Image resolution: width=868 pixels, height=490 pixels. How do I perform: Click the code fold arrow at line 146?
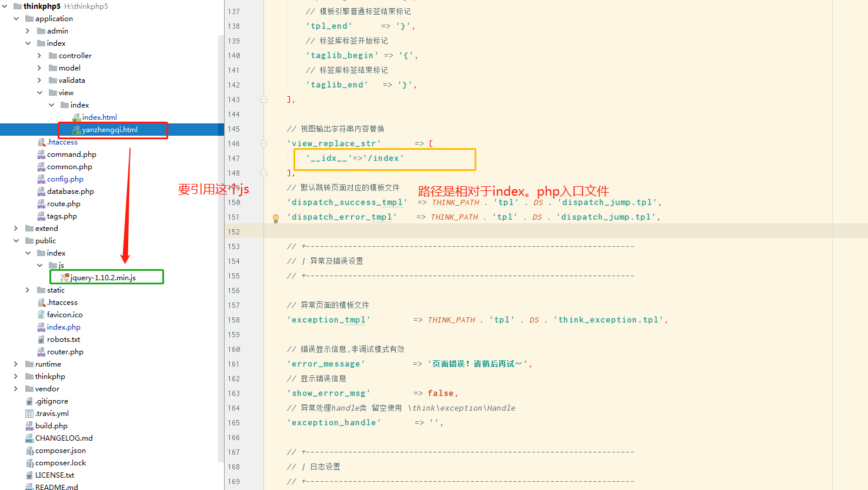click(263, 143)
